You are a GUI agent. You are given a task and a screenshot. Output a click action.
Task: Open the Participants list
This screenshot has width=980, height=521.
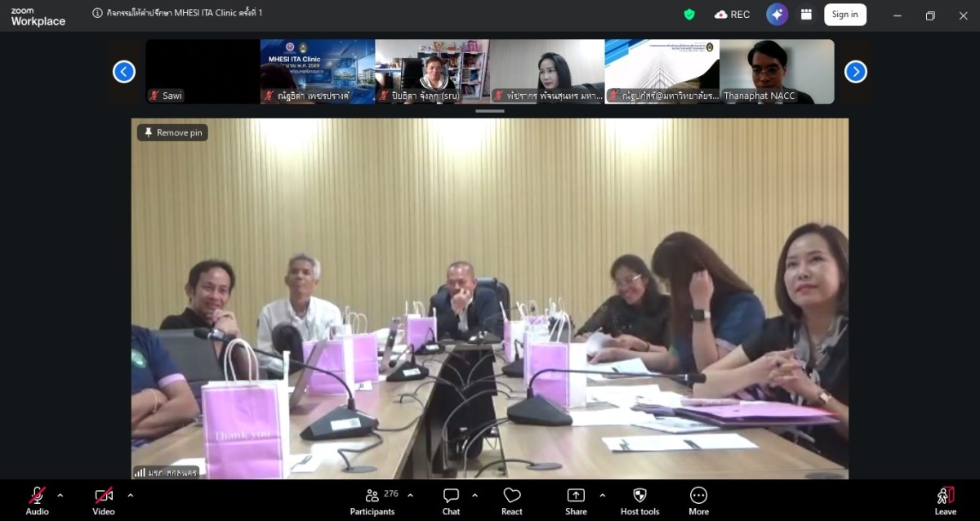click(x=372, y=501)
